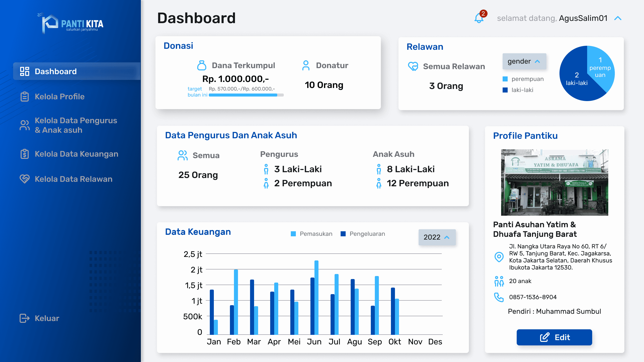Screen dimensions: 644x362
Task: Click the Donatur person icon
Action: pos(306,65)
